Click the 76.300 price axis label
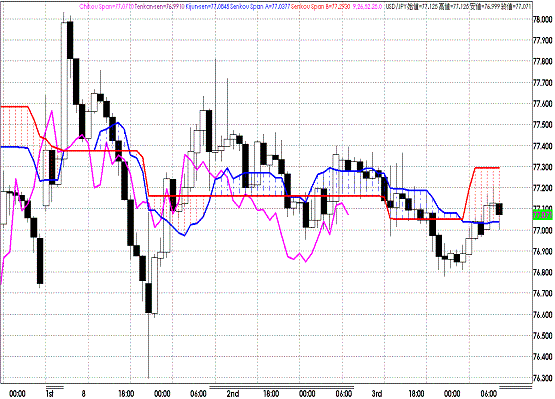 click(x=542, y=378)
